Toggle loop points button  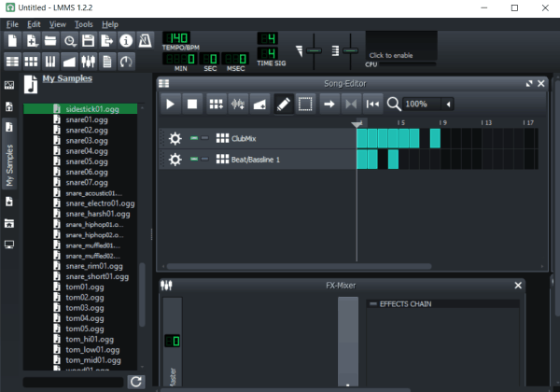pyautogui.click(x=351, y=105)
